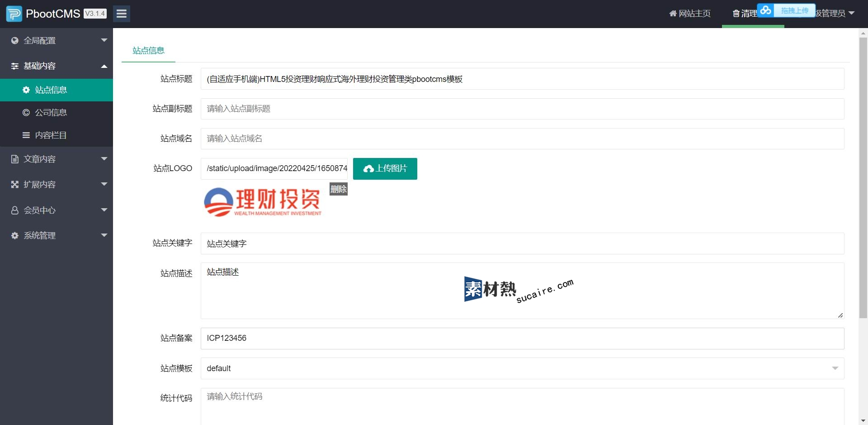Open the 公司信息 sidebar item
Image resolution: width=868 pixels, height=425 pixels.
(57, 112)
